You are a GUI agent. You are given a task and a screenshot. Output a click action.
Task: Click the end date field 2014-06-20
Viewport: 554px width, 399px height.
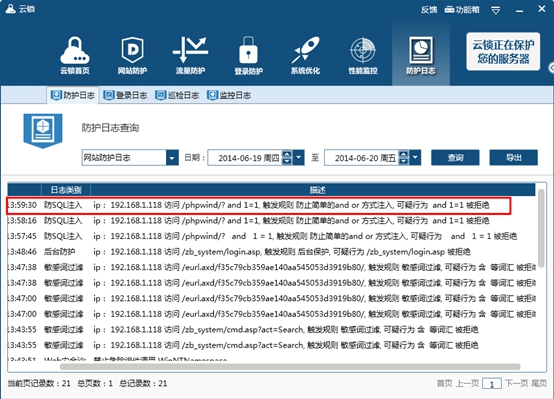click(361, 158)
